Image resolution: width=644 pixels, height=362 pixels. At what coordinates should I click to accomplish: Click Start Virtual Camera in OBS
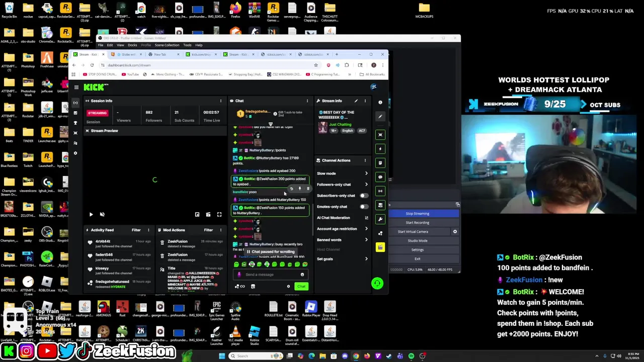click(x=413, y=232)
